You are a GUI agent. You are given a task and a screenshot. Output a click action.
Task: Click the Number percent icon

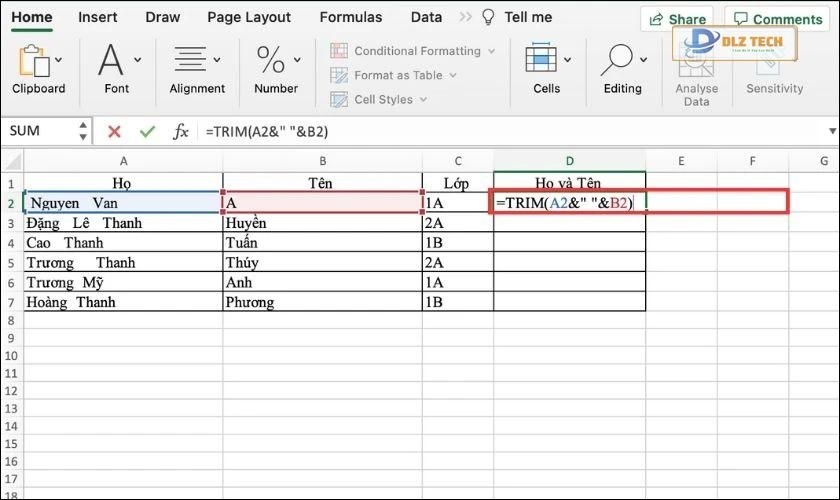coord(271,59)
